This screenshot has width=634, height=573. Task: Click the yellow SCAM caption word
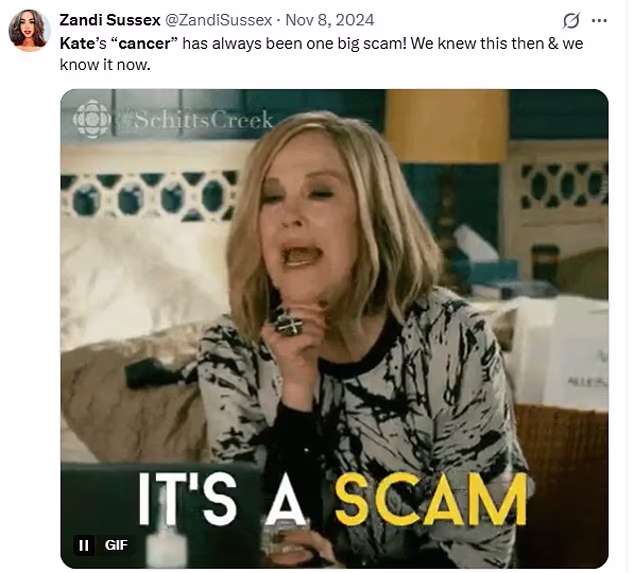tap(430, 498)
